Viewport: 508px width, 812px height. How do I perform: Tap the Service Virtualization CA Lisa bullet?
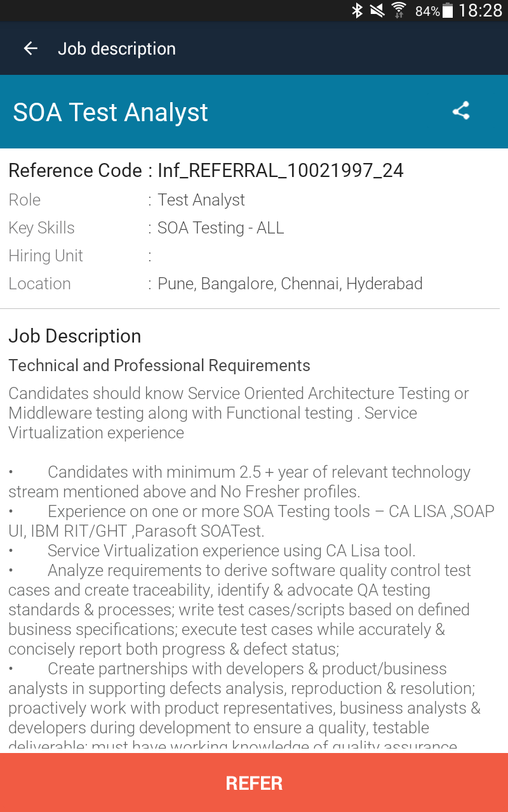[x=231, y=551]
